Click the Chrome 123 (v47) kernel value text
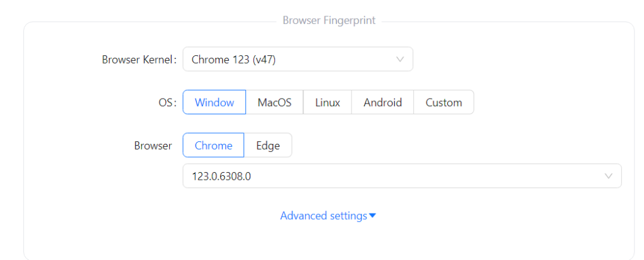644x260 pixels. [x=233, y=60]
